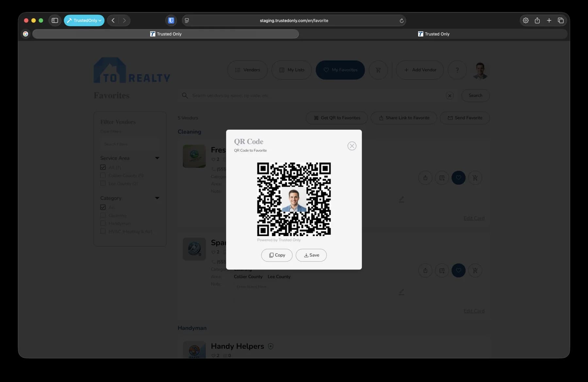Image resolution: width=588 pixels, height=382 pixels.
Task: Clear the search field with X icon
Action: [450, 96]
